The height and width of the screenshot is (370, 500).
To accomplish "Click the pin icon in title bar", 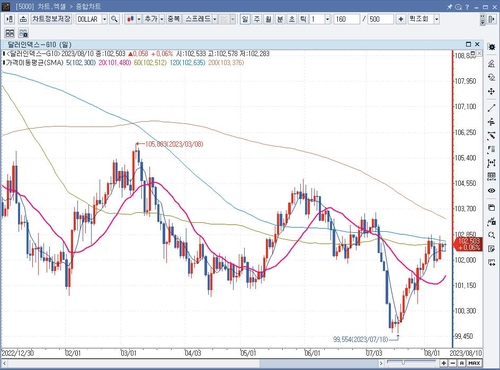I will coord(450,6).
